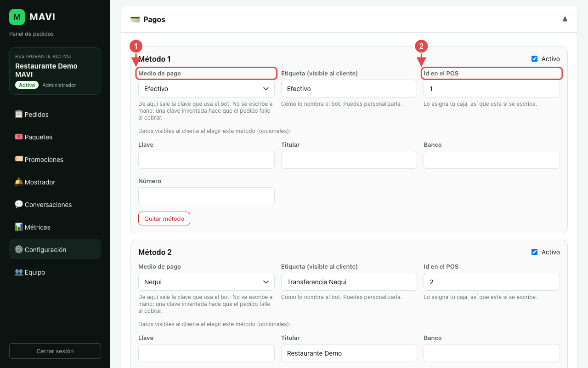Click Quitar método button for Método 1
Image resolution: width=588 pixels, height=368 pixels.
click(164, 218)
